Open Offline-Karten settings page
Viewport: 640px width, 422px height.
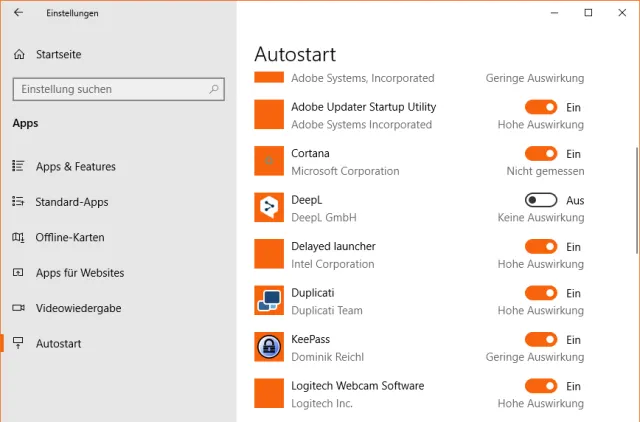(x=70, y=237)
